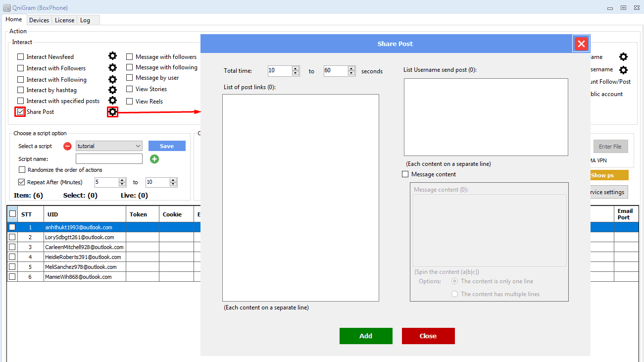The image size is (644, 362).
Task: Expand the Select a script dropdown
Action: click(x=138, y=146)
